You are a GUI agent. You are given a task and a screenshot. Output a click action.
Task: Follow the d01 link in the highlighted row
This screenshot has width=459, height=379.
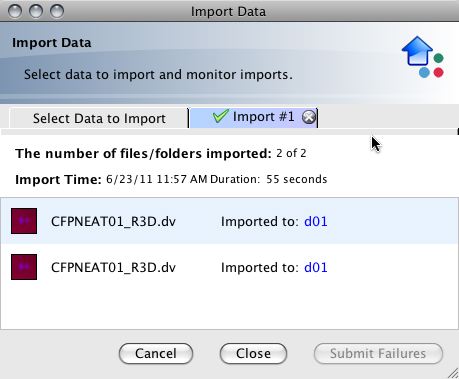316,221
